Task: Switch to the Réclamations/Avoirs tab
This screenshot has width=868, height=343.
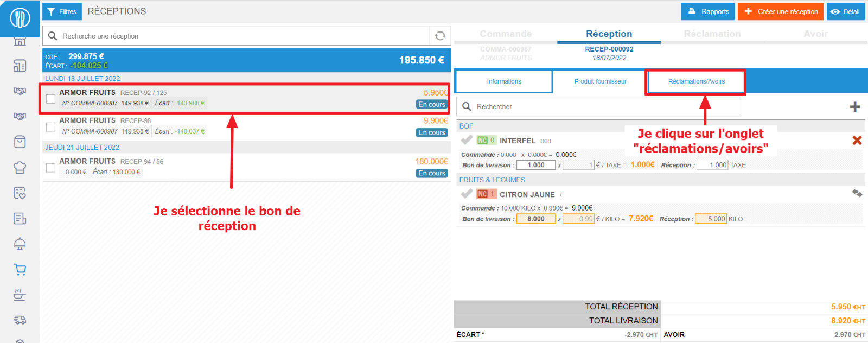Action: click(x=696, y=81)
